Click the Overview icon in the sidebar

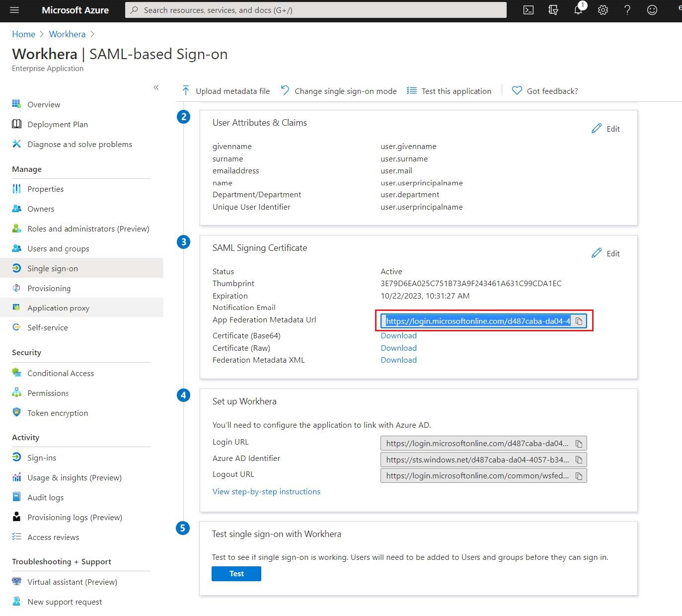(16, 104)
